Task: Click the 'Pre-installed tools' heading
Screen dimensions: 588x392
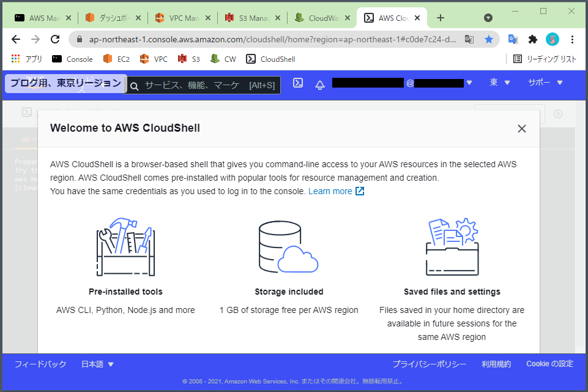Action: point(125,292)
